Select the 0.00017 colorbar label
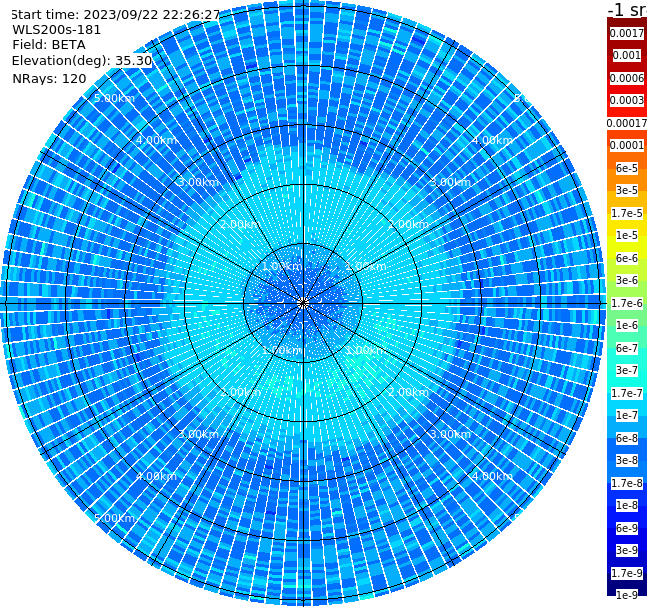 tap(627, 123)
